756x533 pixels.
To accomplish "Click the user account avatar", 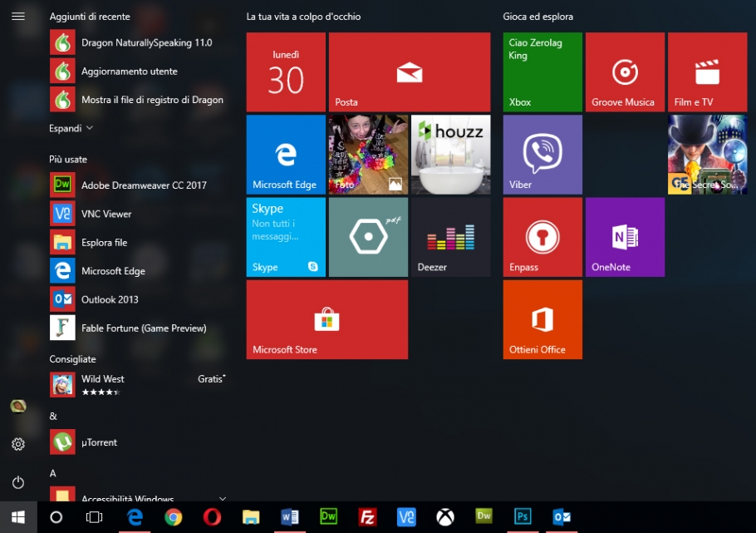I will click(x=18, y=406).
